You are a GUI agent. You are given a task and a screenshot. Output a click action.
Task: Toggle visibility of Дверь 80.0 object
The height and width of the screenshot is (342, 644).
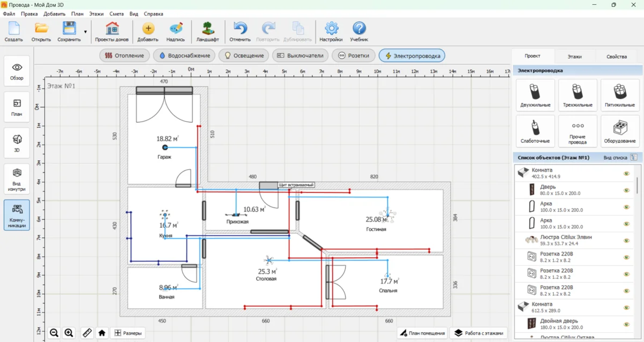[x=626, y=190]
